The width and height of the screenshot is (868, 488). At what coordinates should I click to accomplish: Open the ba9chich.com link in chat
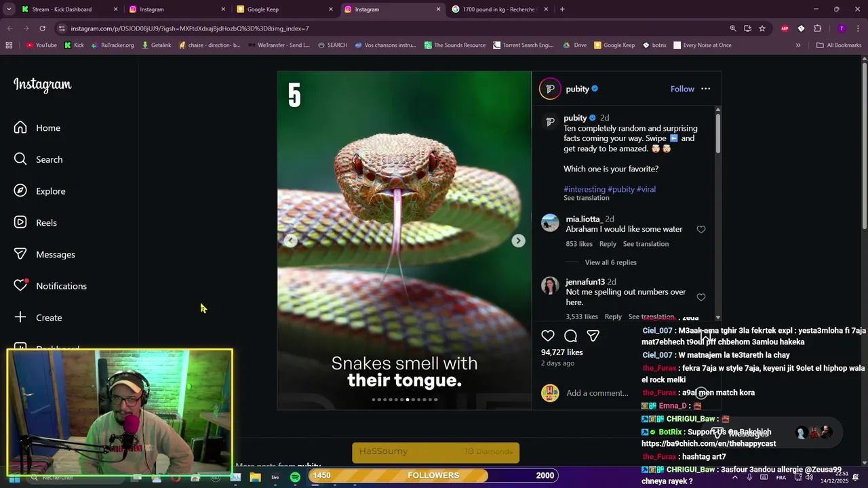[x=709, y=444]
